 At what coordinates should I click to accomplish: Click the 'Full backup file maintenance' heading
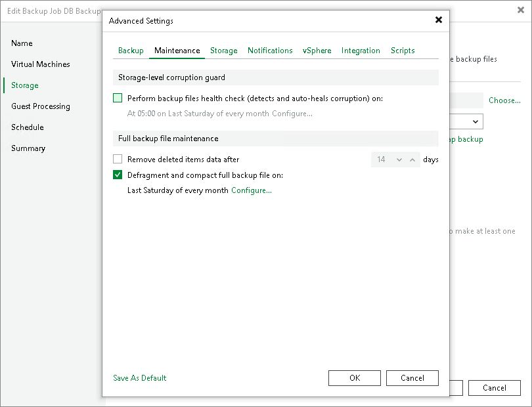tap(168, 139)
